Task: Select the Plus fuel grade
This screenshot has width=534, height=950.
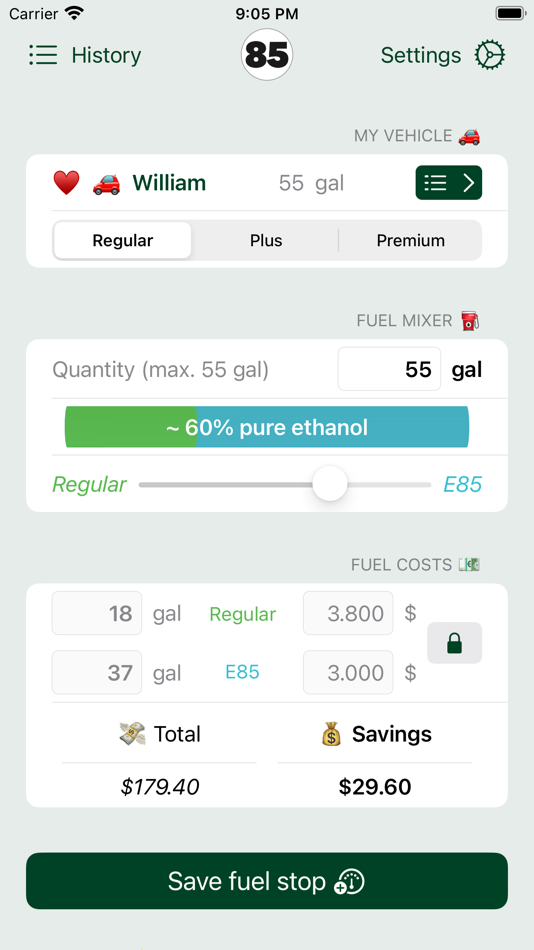Action: point(266,241)
